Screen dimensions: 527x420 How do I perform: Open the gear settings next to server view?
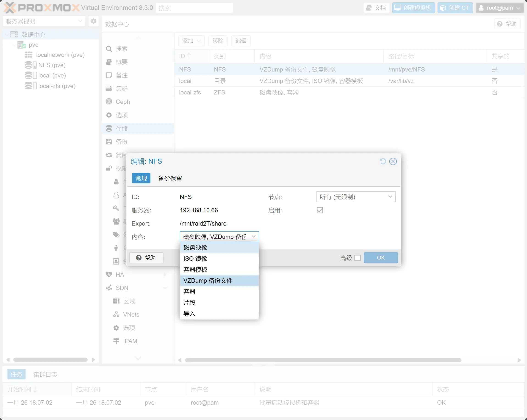click(93, 21)
